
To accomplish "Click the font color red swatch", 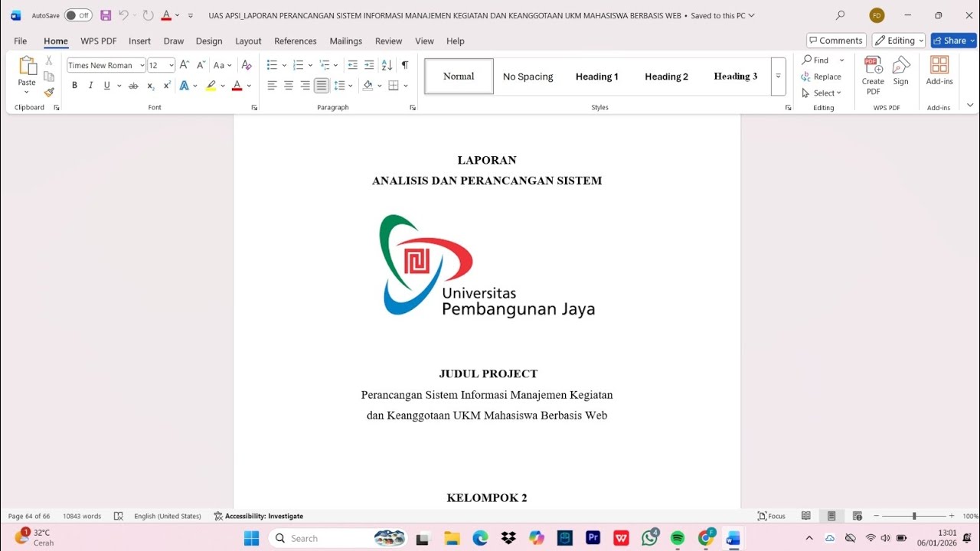I will (237, 86).
